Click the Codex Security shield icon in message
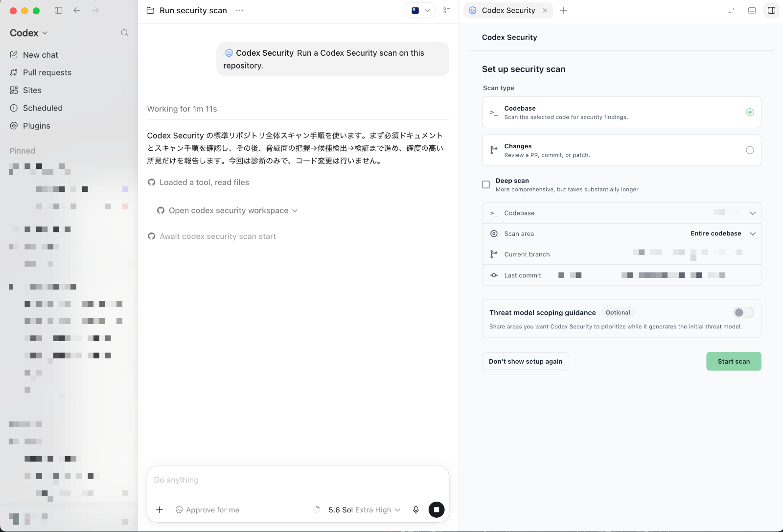The width and height of the screenshot is (783, 532). pos(229,53)
